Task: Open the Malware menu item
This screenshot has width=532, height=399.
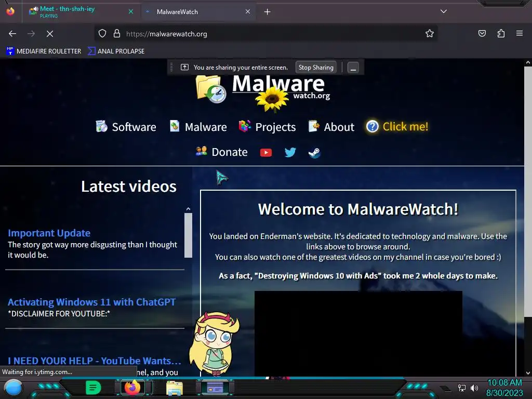Action: point(198,127)
